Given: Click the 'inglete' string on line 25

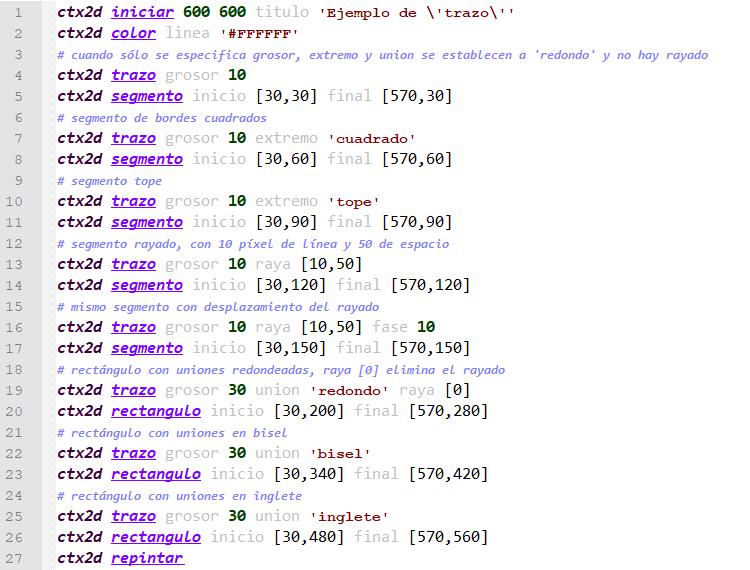Looking at the screenshot, I should click(349, 517).
